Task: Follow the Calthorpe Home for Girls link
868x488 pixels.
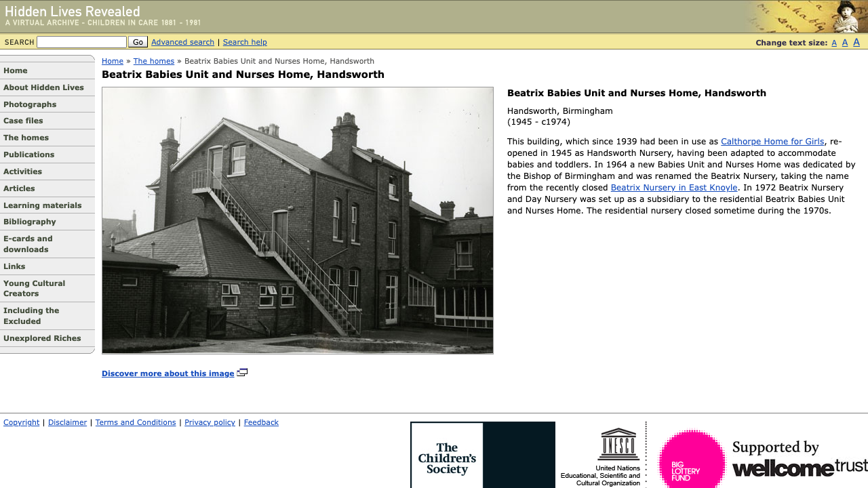Action: (x=772, y=141)
